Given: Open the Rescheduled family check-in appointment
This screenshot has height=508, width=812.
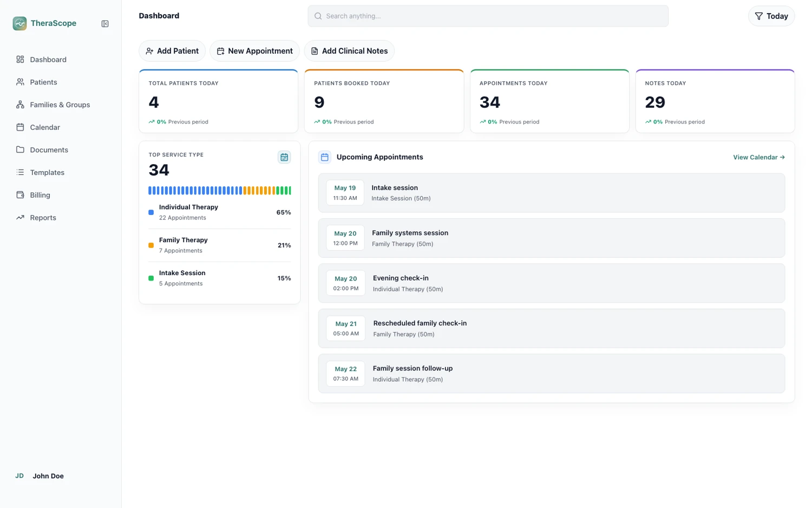Looking at the screenshot, I should tap(552, 328).
